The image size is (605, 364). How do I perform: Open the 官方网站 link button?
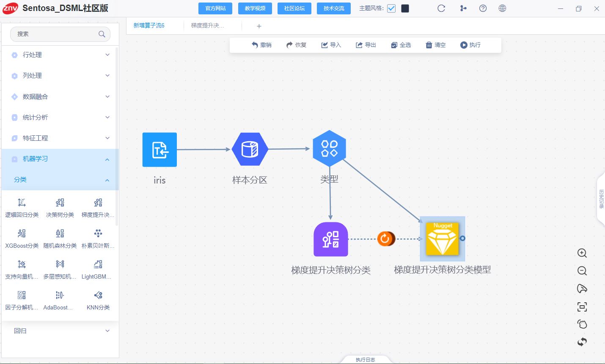coord(215,8)
